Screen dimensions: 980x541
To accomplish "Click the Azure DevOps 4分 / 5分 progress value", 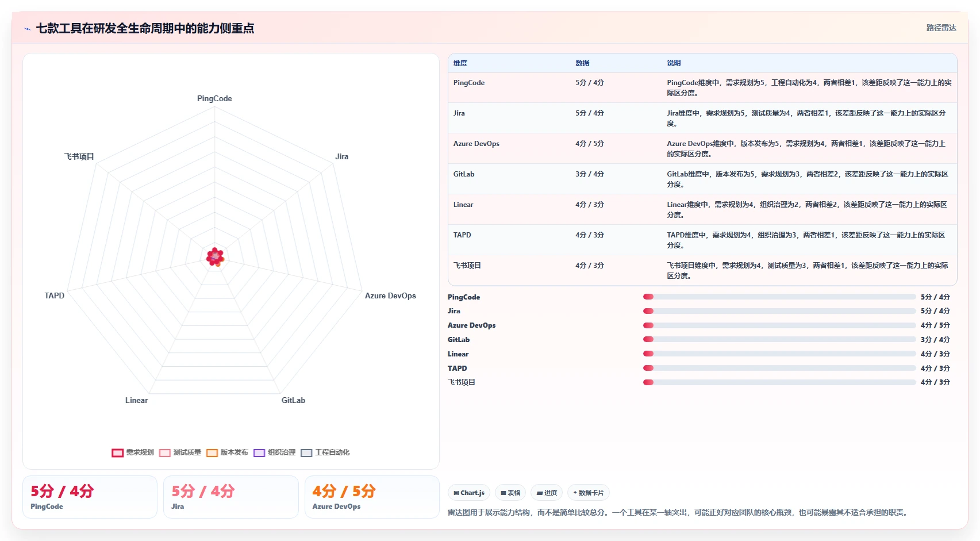I will pyautogui.click(x=935, y=325).
